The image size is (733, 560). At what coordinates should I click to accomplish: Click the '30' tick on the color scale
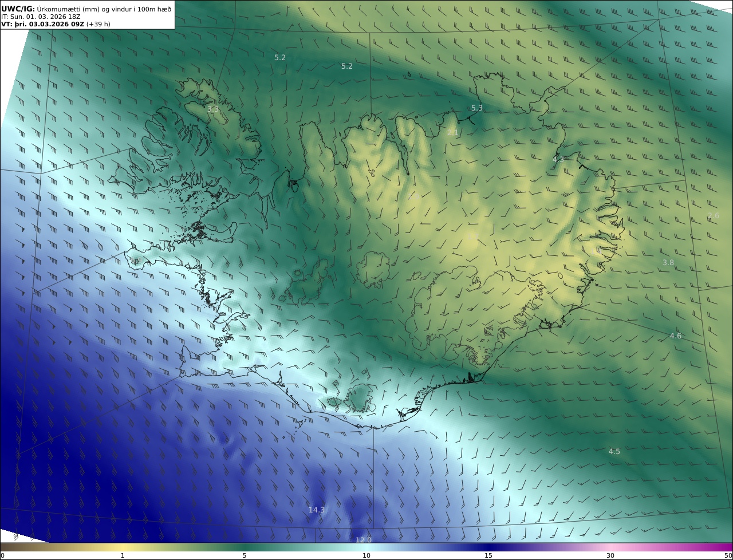610,555
